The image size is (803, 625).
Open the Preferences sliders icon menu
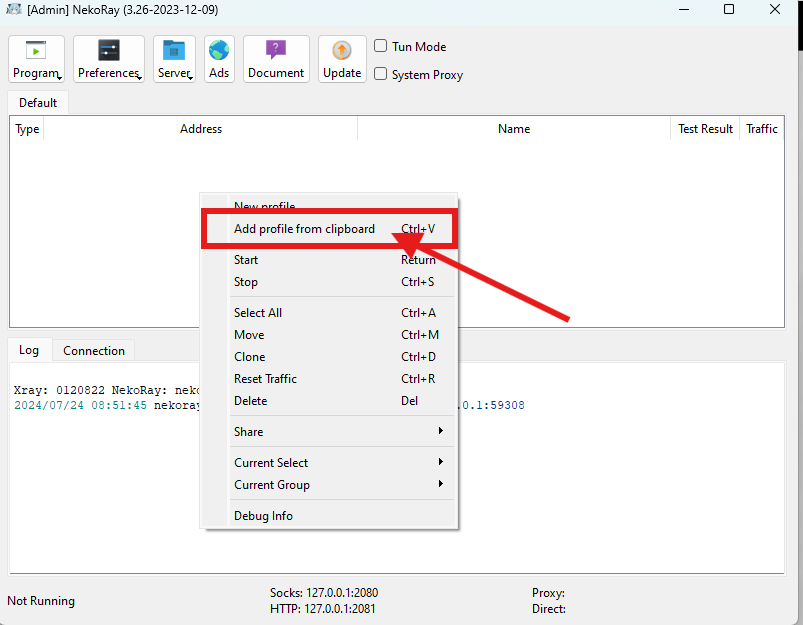(109, 59)
